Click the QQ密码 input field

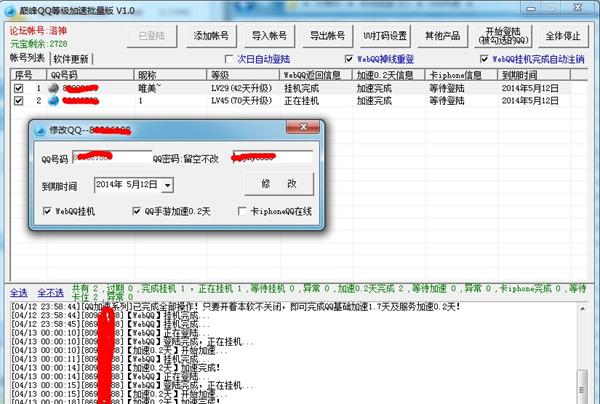[x=273, y=157]
